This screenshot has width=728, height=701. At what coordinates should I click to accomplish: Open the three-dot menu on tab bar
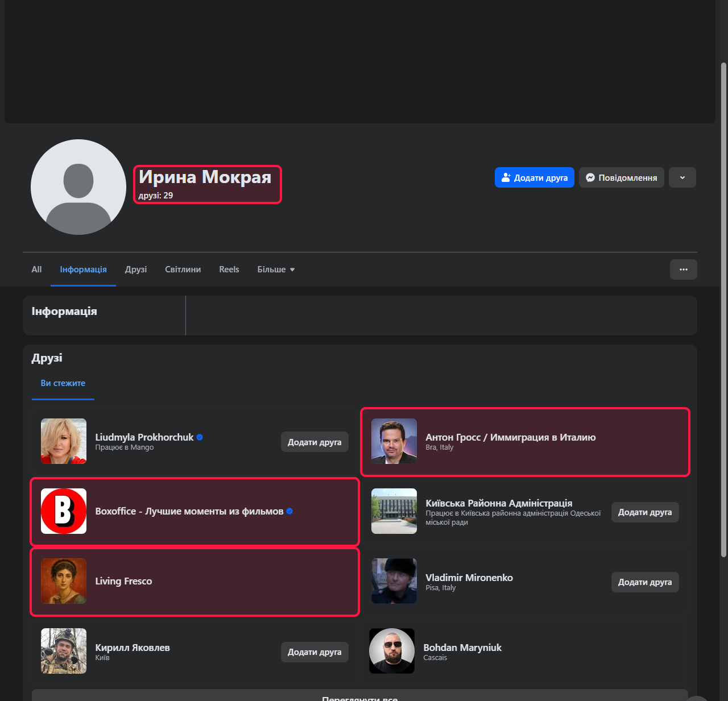[x=684, y=269]
